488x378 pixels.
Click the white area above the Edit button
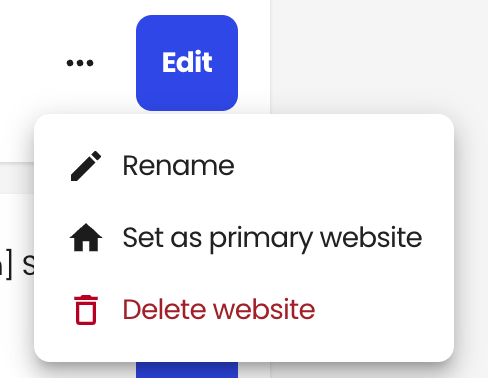pos(187,7)
